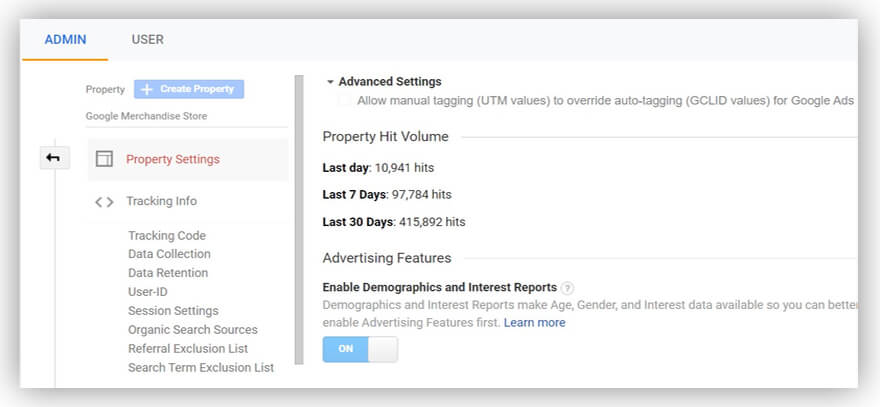Image resolution: width=880 pixels, height=407 pixels.
Task: Click the Tracking Info code brackets icon
Action: [x=104, y=201]
